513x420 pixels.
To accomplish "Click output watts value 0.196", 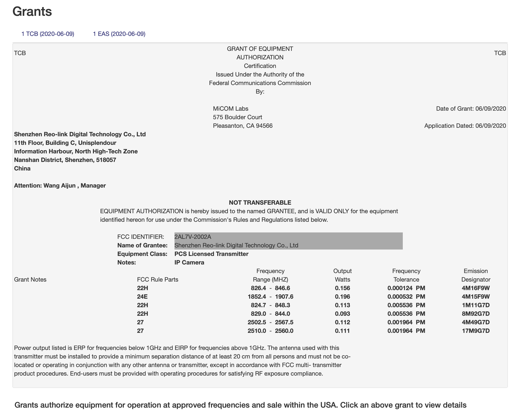I will (342, 296).
